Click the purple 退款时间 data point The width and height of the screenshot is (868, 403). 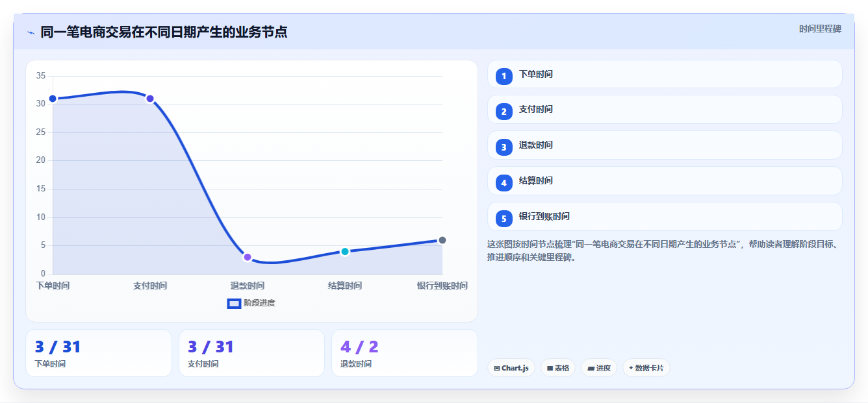pyautogui.click(x=248, y=257)
